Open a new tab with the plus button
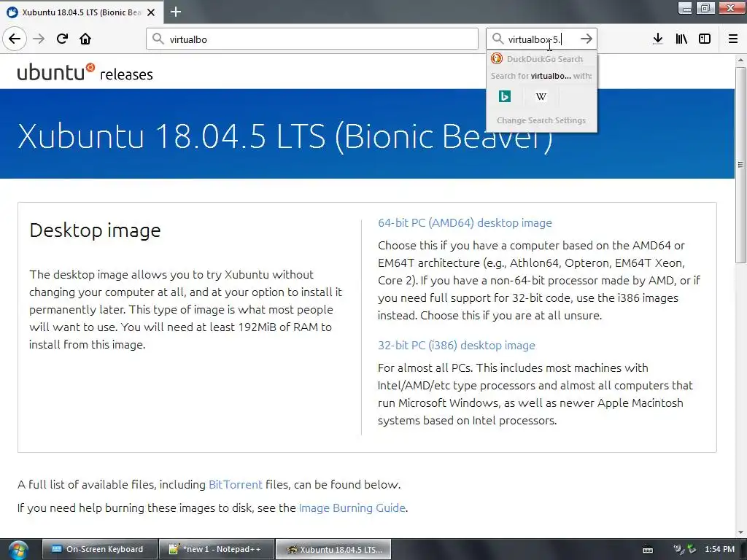This screenshot has width=747, height=560. point(176,12)
